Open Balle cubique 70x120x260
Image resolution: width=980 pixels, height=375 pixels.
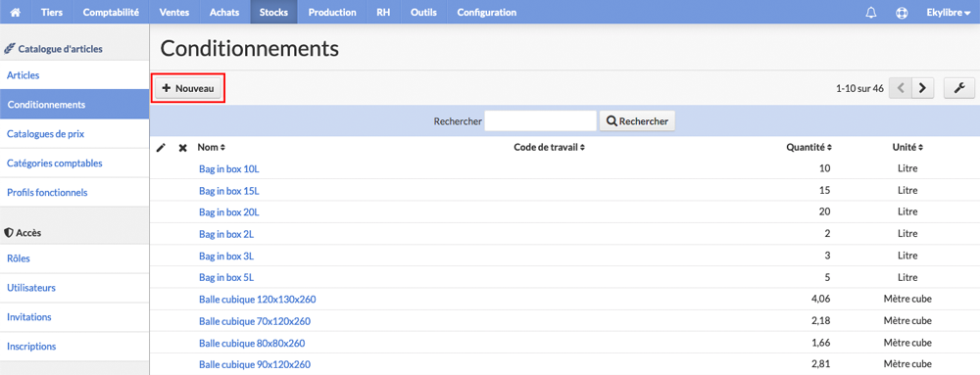255,321
